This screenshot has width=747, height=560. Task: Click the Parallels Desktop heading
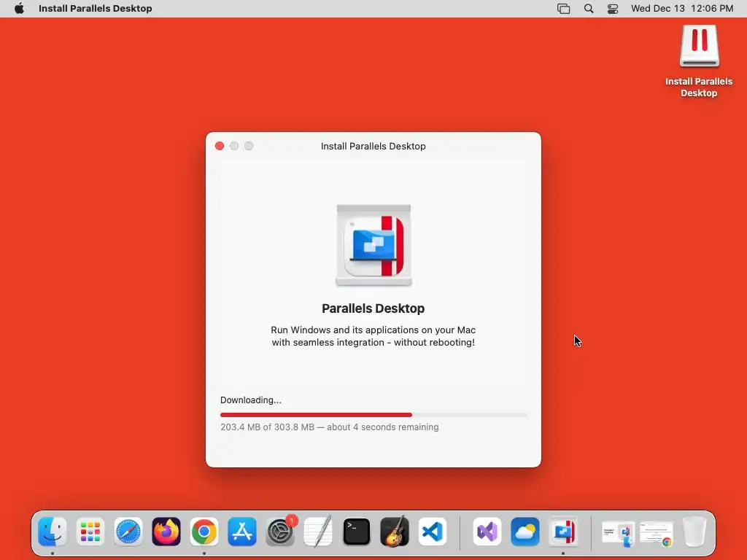373,308
